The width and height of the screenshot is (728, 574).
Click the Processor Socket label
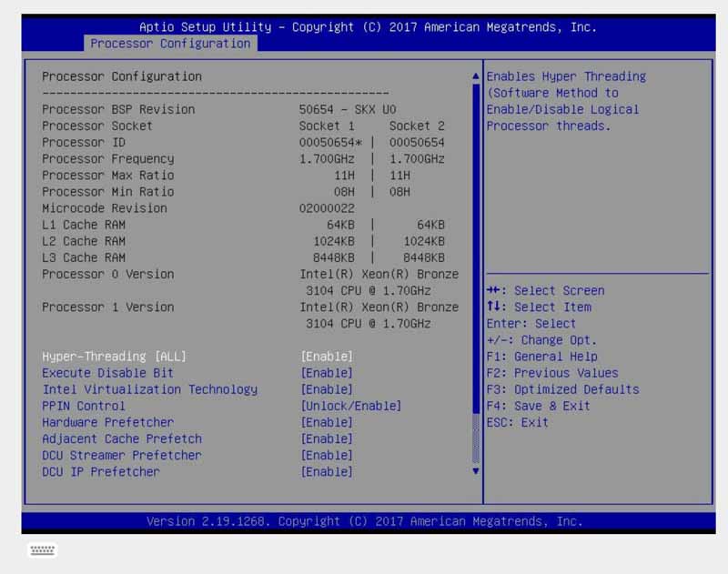coord(97,126)
